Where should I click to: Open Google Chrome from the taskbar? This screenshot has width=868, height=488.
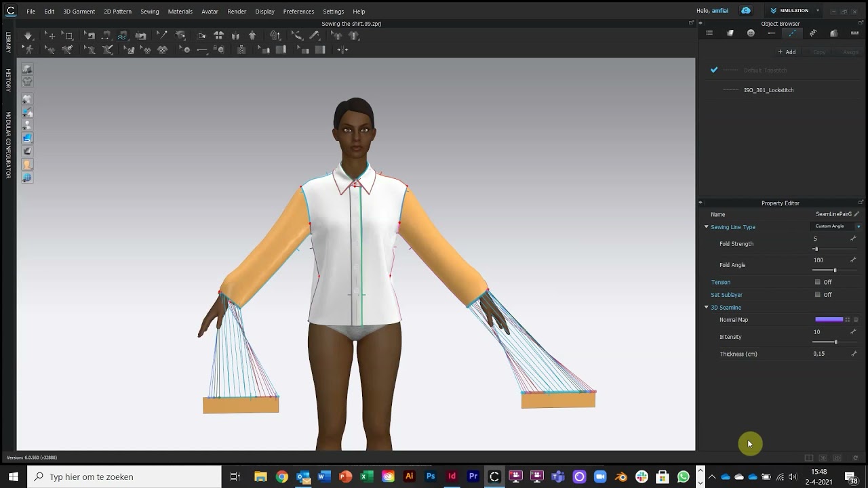281,476
